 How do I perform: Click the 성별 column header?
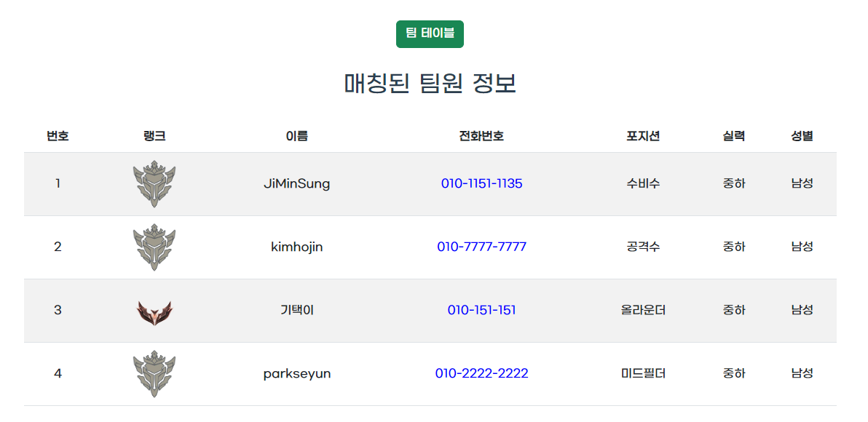coord(802,136)
